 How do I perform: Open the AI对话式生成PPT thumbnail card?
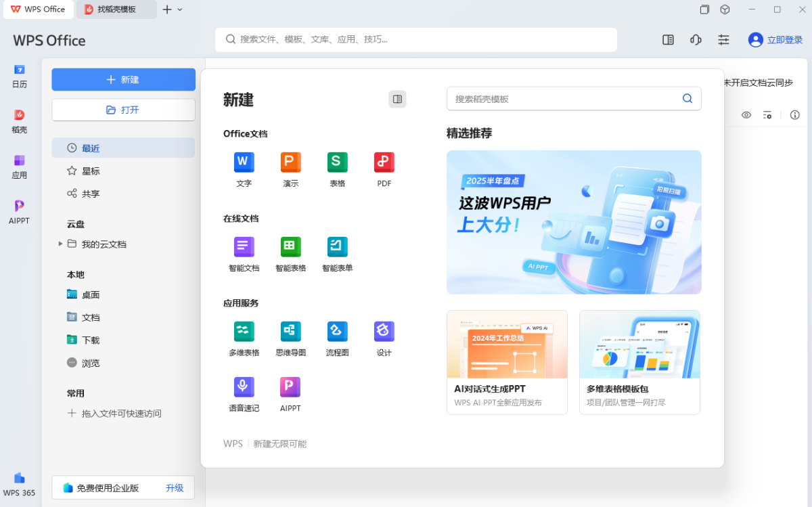point(507,362)
